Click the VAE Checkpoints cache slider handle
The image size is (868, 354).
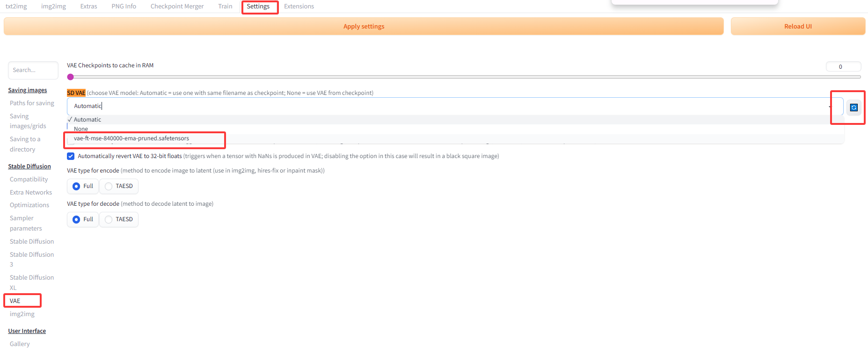[x=71, y=77]
